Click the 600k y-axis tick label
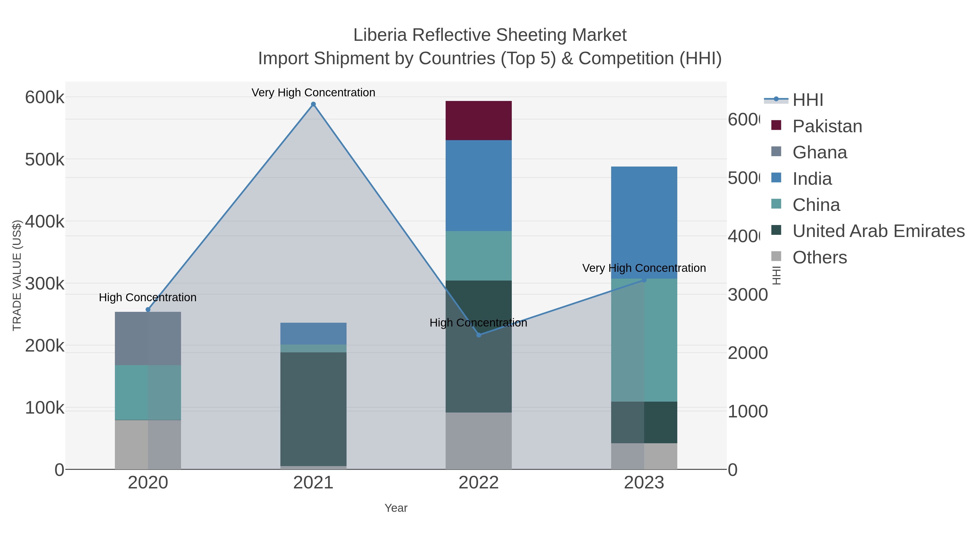Image resolution: width=980 pixels, height=551 pixels. (x=45, y=97)
